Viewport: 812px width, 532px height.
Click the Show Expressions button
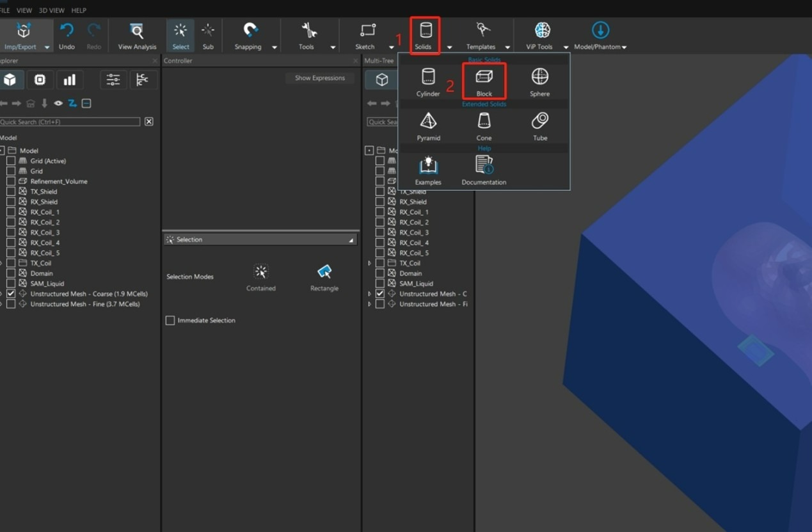pyautogui.click(x=319, y=78)
